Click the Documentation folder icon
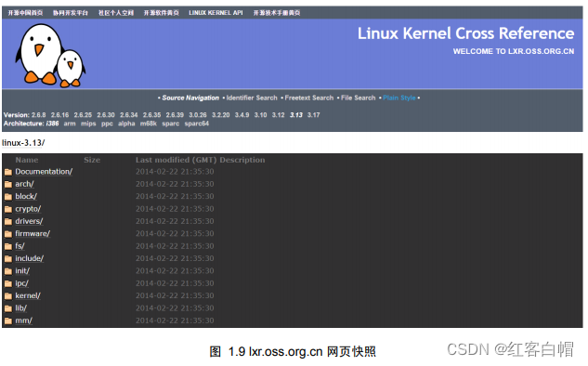Viewport: 588px width, 366px height. [8, 172]
